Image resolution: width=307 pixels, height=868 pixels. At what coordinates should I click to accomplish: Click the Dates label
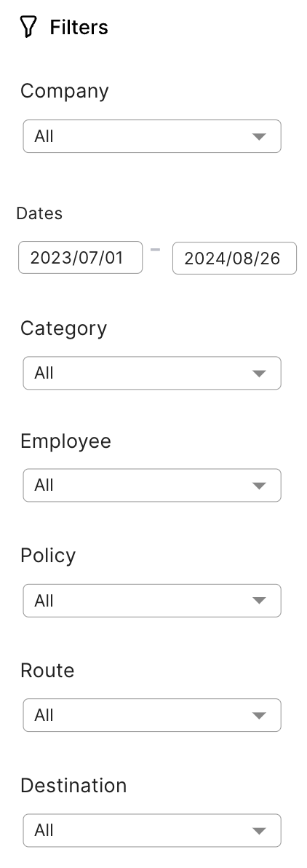(39, 213)
